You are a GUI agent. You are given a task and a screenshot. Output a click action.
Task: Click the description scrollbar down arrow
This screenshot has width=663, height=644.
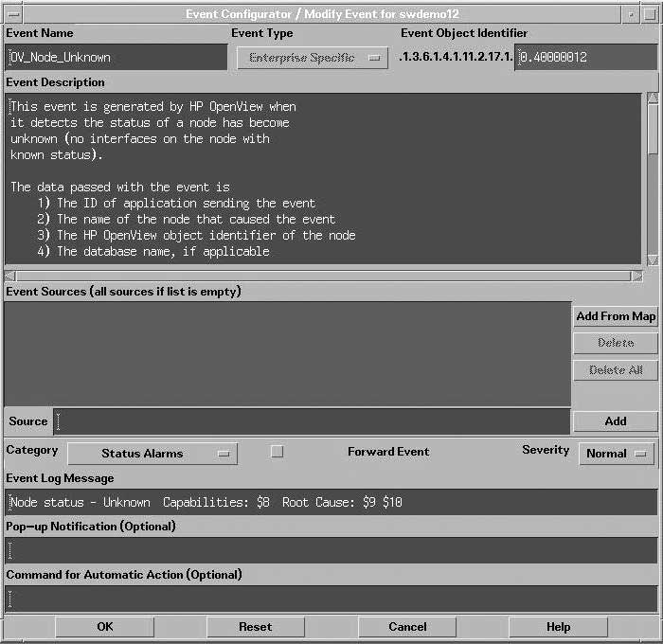653,260
